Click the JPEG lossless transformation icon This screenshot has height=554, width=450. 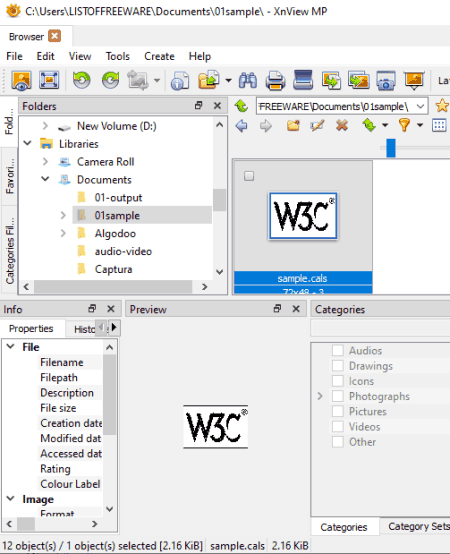[138, 80]
